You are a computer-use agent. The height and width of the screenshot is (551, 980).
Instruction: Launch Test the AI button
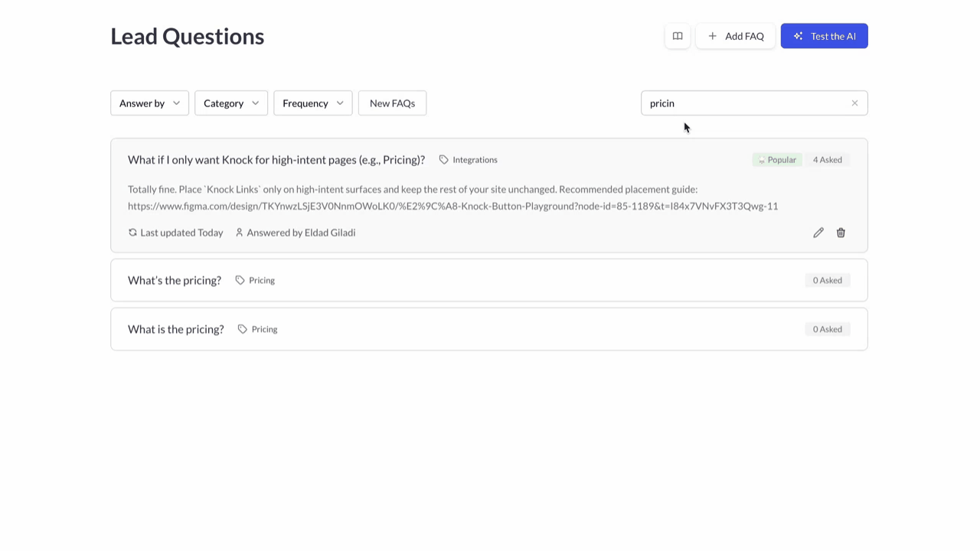point(824,36)
